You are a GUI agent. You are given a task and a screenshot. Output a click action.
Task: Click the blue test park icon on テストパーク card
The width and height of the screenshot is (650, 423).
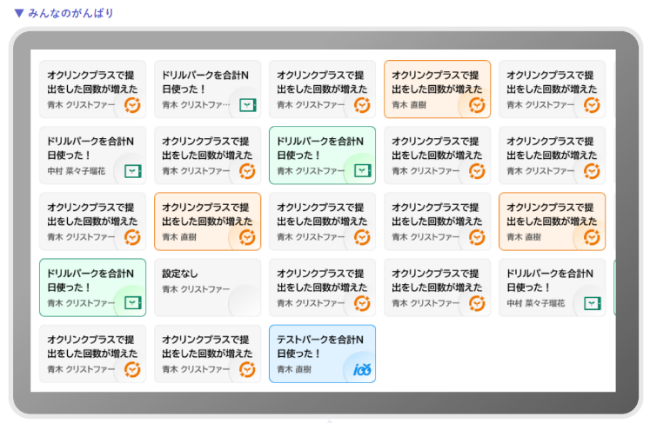click(362, 369)
